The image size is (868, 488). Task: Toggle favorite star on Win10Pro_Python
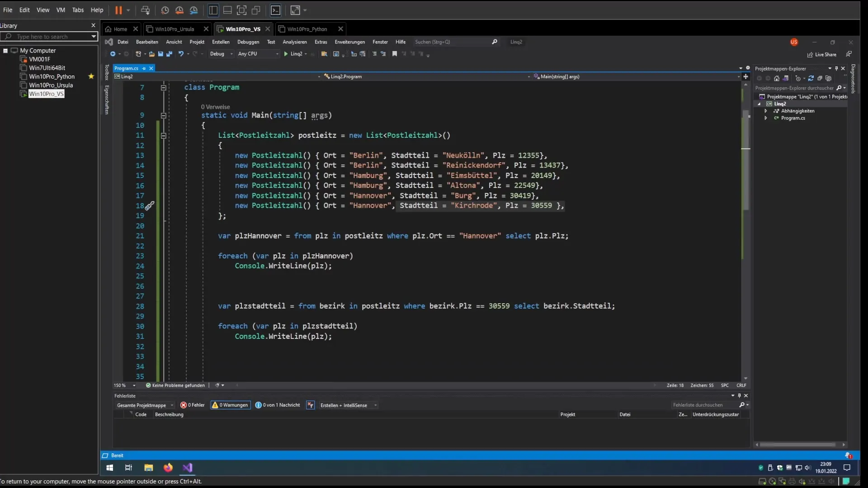point(91,76)
